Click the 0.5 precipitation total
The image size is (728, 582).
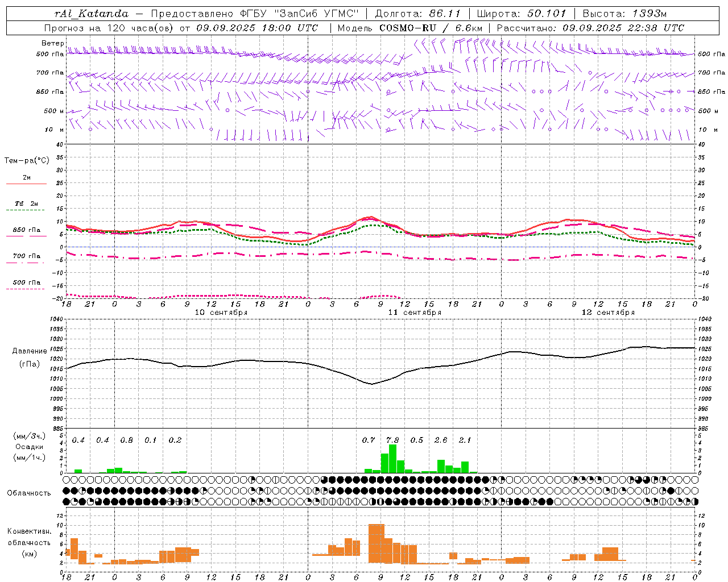click(x=417, y=440)
